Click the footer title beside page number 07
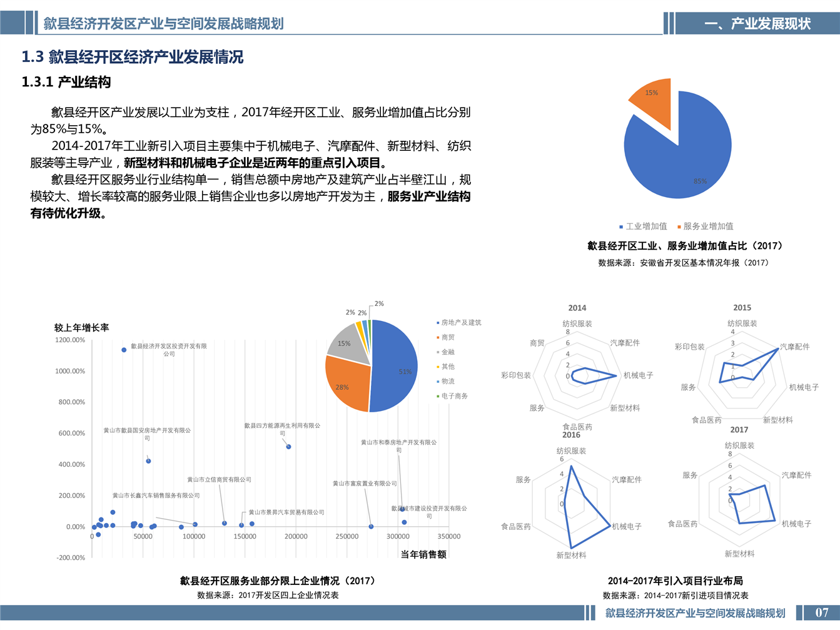This screenshot has width=840, height=630. tap(695, 613)
